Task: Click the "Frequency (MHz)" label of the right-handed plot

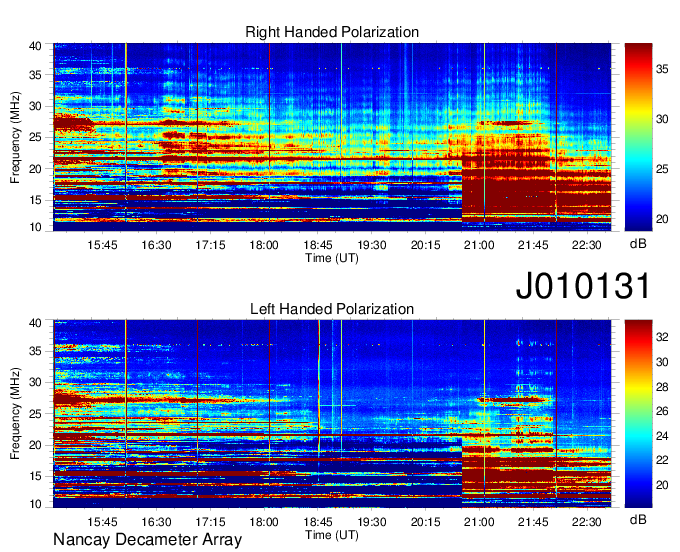Action: tap(15, 137)
